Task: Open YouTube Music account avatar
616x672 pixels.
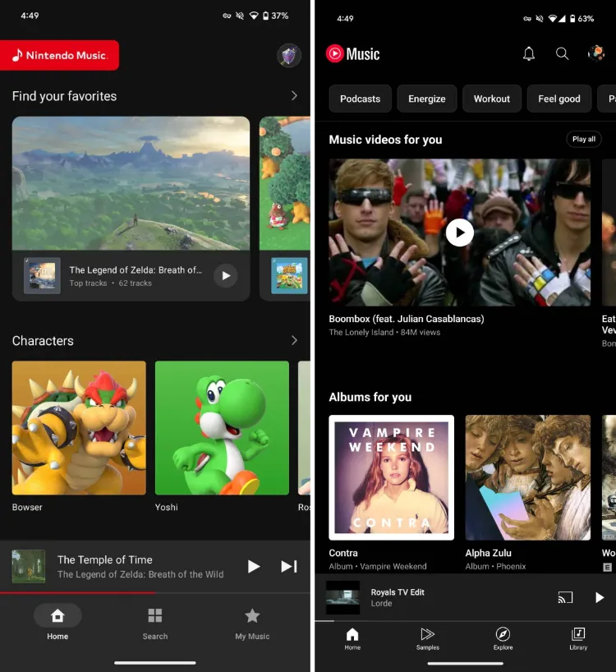Action: point(596,54)
